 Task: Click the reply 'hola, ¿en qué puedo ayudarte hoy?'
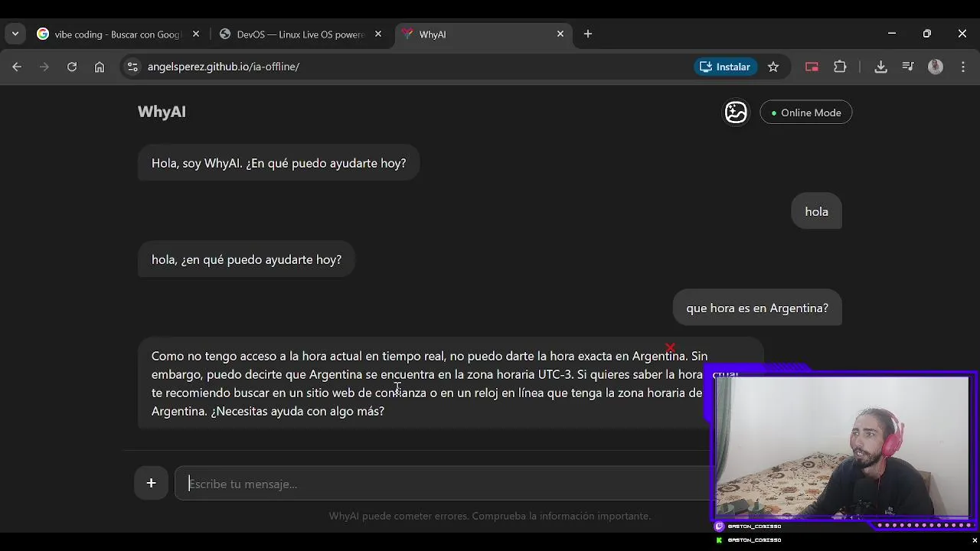pyautogui.click(x=247, y=259)
